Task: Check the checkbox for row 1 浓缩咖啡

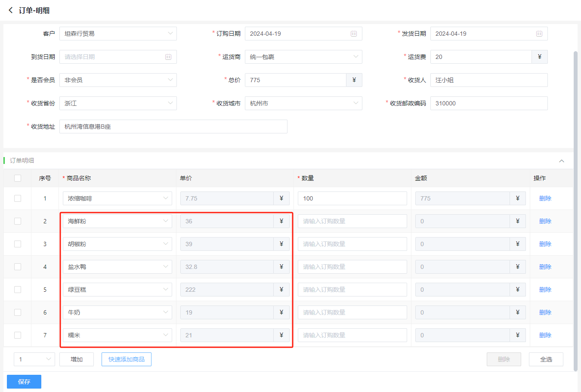Action: [18, 198]
